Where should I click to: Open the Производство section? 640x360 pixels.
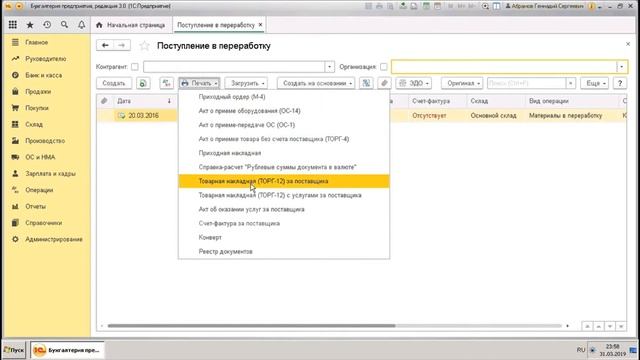(x=45, y=140)
